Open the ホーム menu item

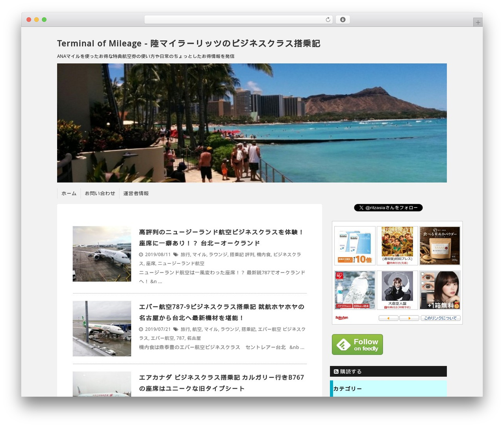coord(69,193)
